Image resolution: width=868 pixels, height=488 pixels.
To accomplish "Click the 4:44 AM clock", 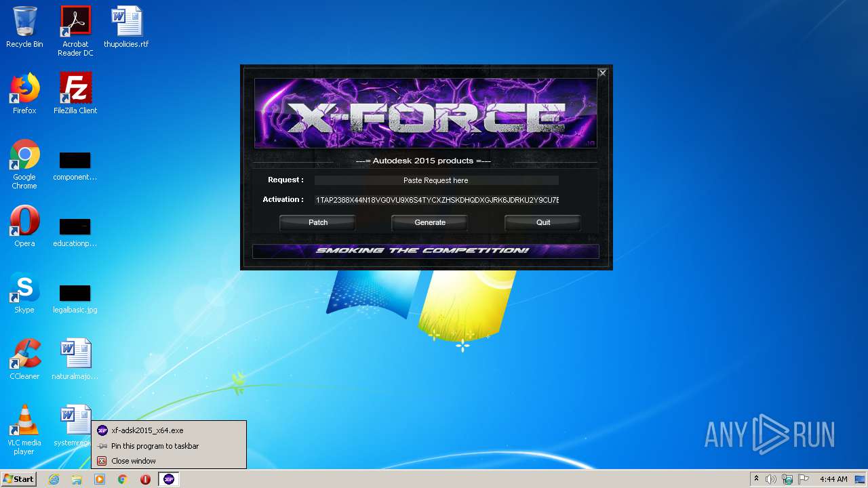I will click(833, 479).
